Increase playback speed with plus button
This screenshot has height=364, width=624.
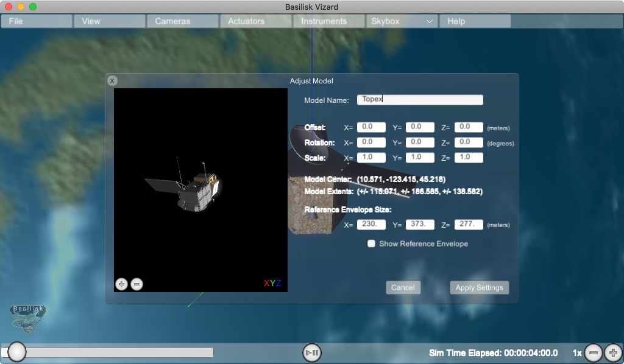(x=613, y=352)
